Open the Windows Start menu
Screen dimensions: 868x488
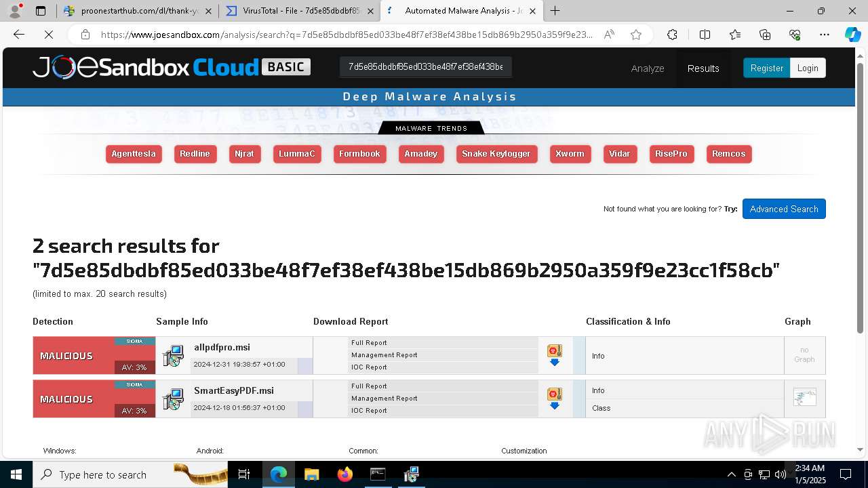tap(16, 474)
